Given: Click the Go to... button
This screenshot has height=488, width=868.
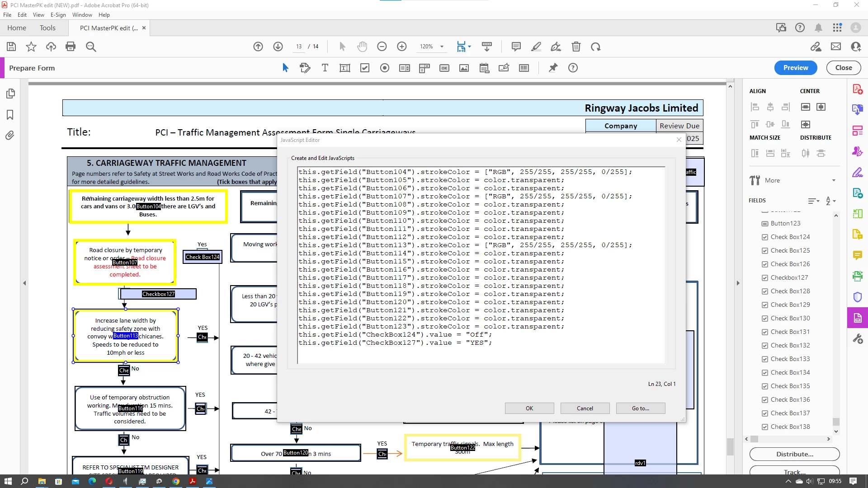Looking at the screenshot, I should click(640, 408).
